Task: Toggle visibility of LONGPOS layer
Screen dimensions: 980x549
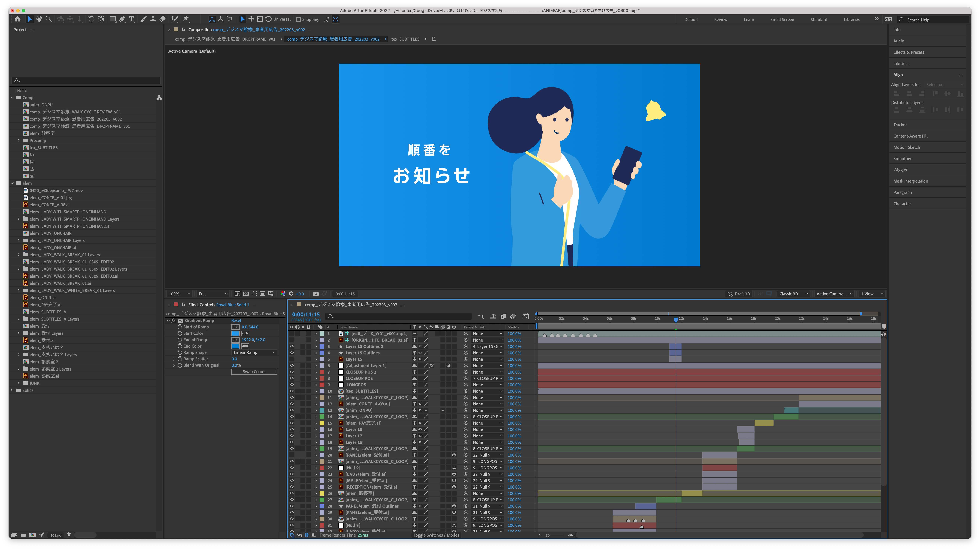Action: coord(291,385)
